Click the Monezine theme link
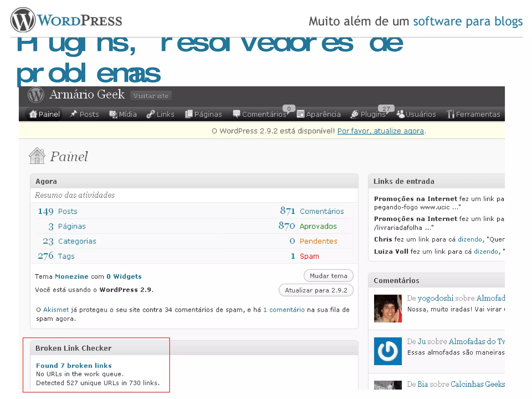 (x=72, y=276)
